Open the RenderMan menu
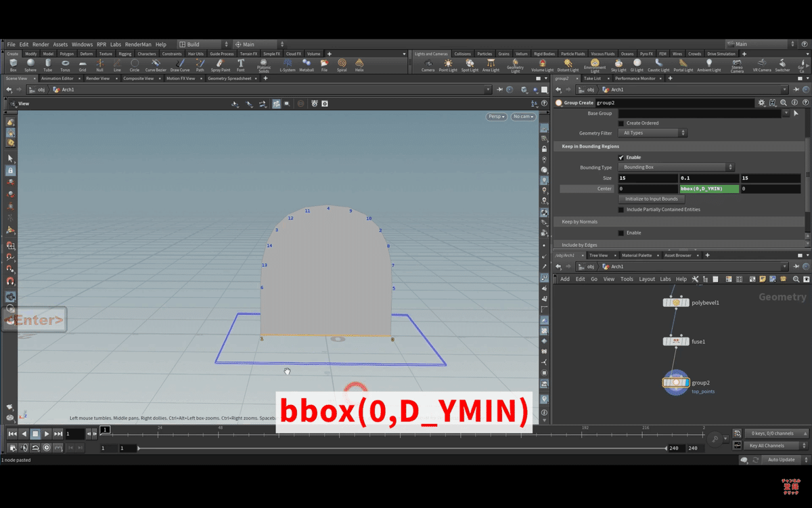The height and width of the screenshot is (508, 812). (137, 45)
